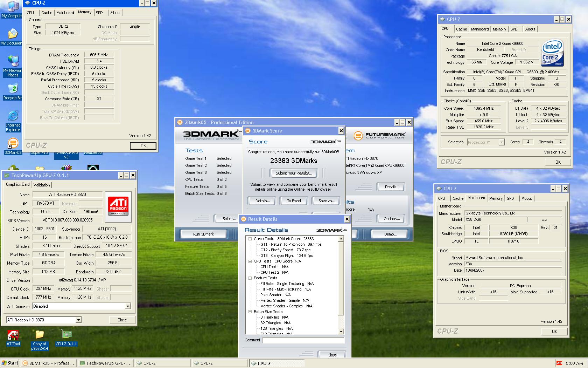Collapse the Feature Tests tree node
The image size is (588, 368).
[250, 278]
